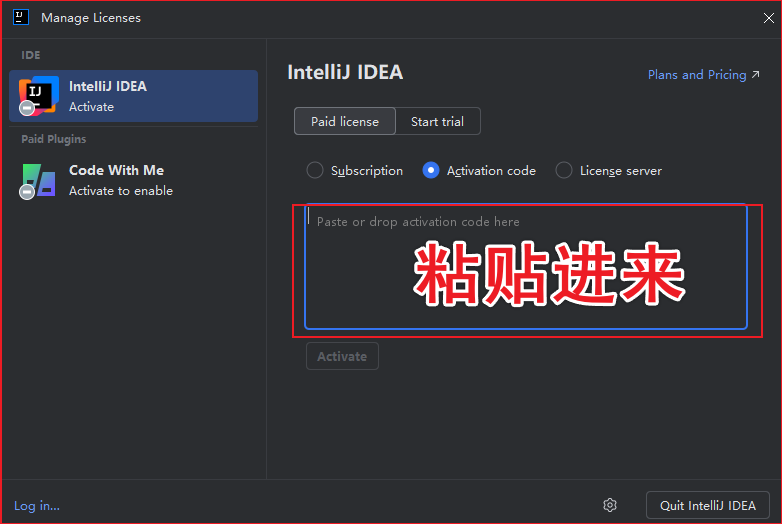
Task: Open the settings gear icon at bottom
Action: [x=610, y=505]
